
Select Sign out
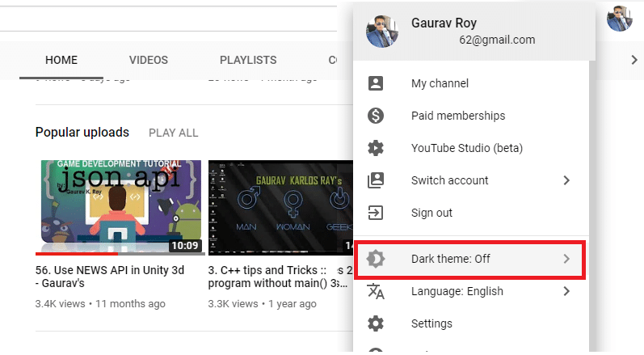click(471, 213)
